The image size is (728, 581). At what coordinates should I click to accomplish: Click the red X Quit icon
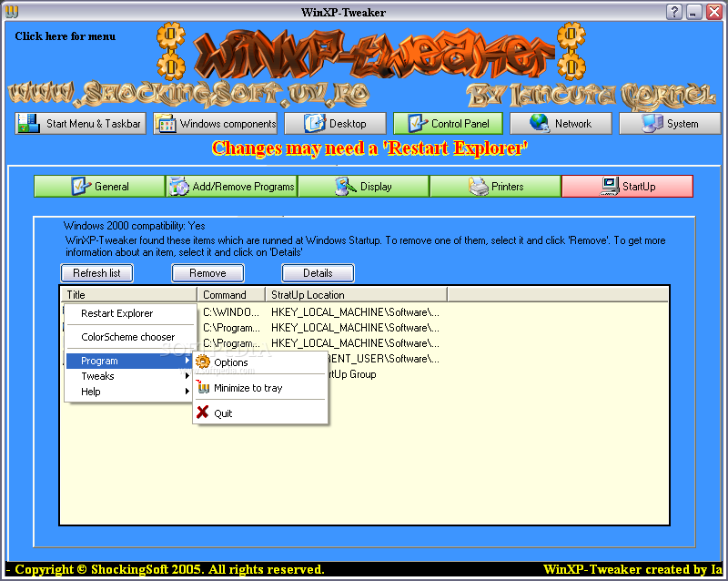(202, 413)
